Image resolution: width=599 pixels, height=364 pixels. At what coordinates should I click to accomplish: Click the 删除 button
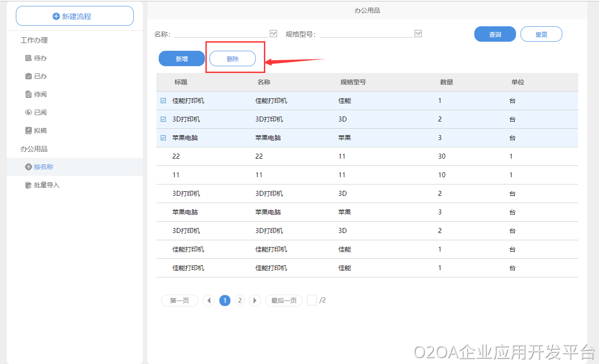(x=233, y=59)
